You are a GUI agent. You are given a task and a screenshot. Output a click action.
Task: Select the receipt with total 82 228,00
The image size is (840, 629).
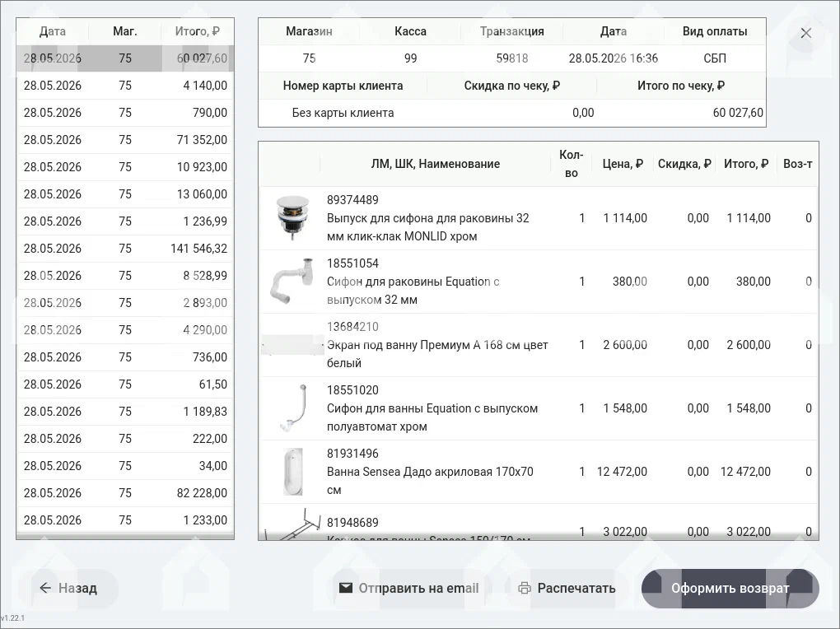tap(125, 493)
